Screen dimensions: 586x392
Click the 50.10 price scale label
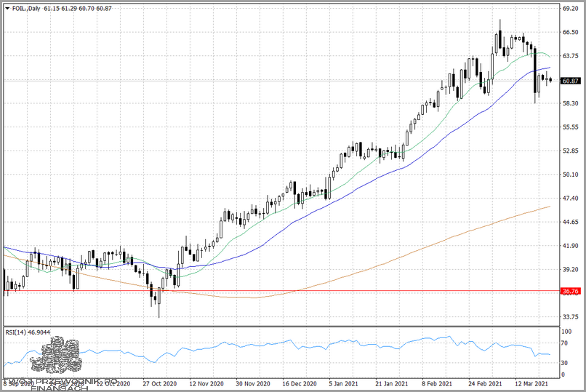[570, 175]
